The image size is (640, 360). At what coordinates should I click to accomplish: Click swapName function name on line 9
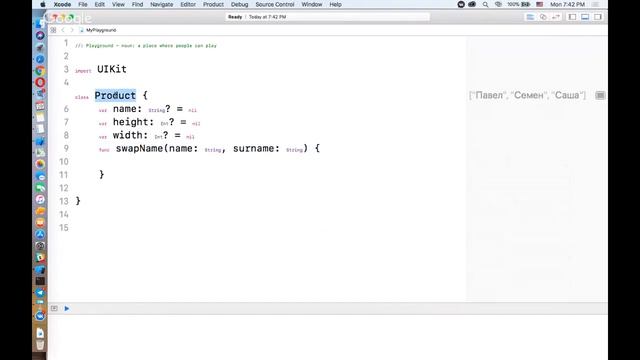point(140,149)
